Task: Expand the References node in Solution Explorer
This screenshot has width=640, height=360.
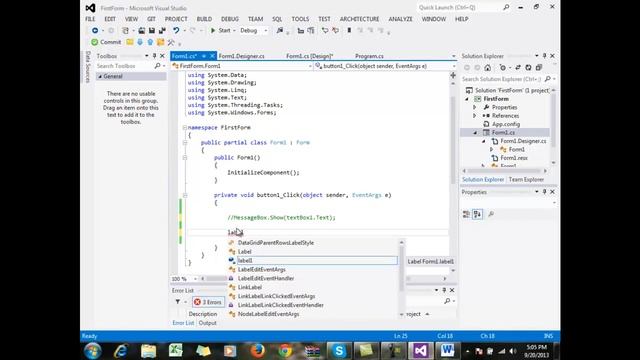Action: [475, 116]
